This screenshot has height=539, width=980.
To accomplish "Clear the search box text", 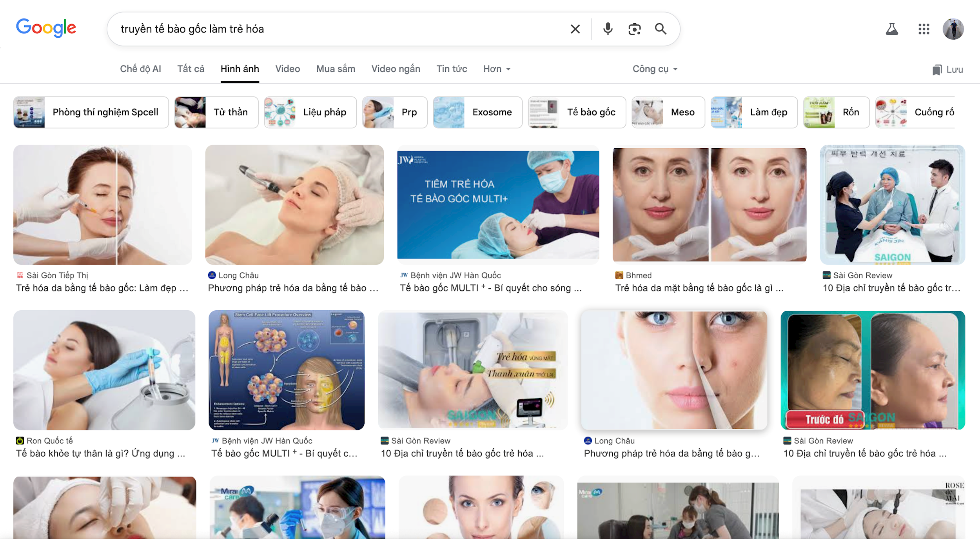I will [575, 29].
